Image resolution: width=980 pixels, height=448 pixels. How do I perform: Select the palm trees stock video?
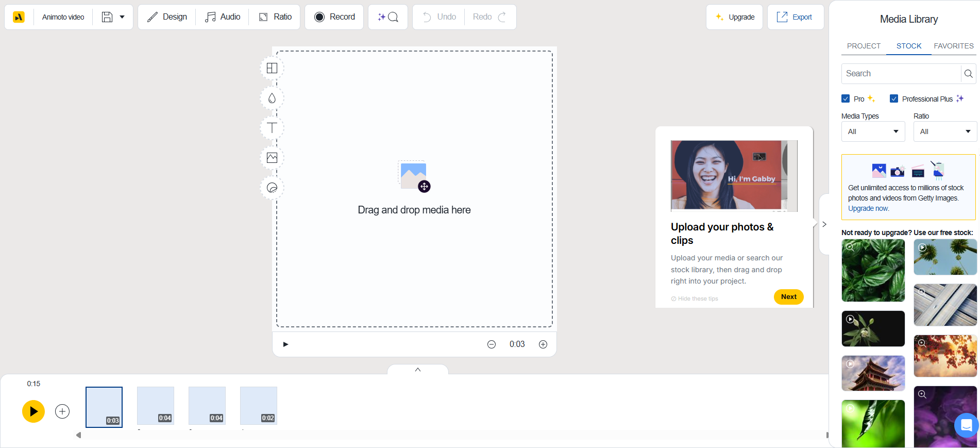945,257
